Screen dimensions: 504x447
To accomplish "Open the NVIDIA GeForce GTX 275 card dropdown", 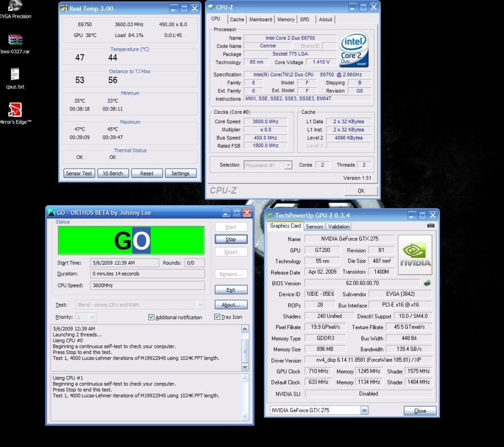I will 364,410.
